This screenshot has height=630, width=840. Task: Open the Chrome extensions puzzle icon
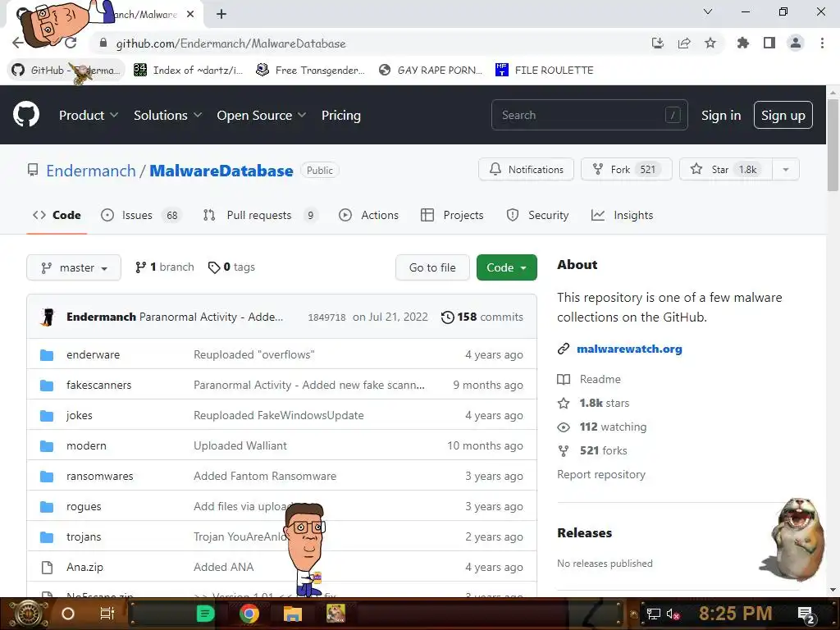click(742, 43)
